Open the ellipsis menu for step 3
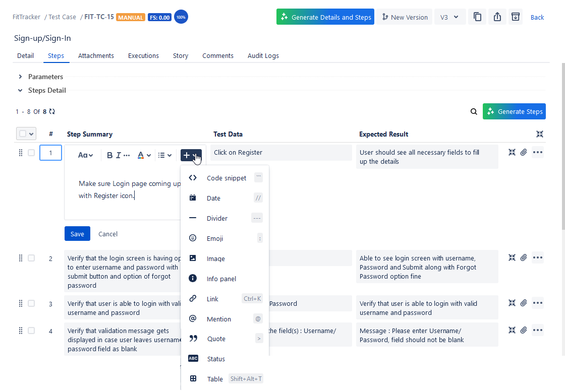 click(538, 303)
